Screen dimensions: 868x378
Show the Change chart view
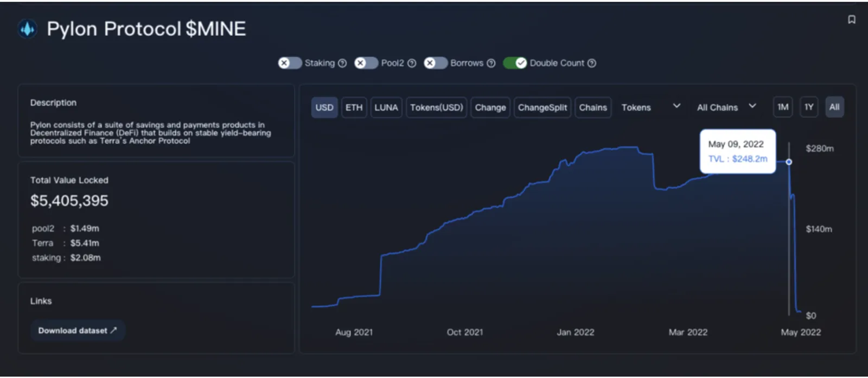[x=490, y=107]
